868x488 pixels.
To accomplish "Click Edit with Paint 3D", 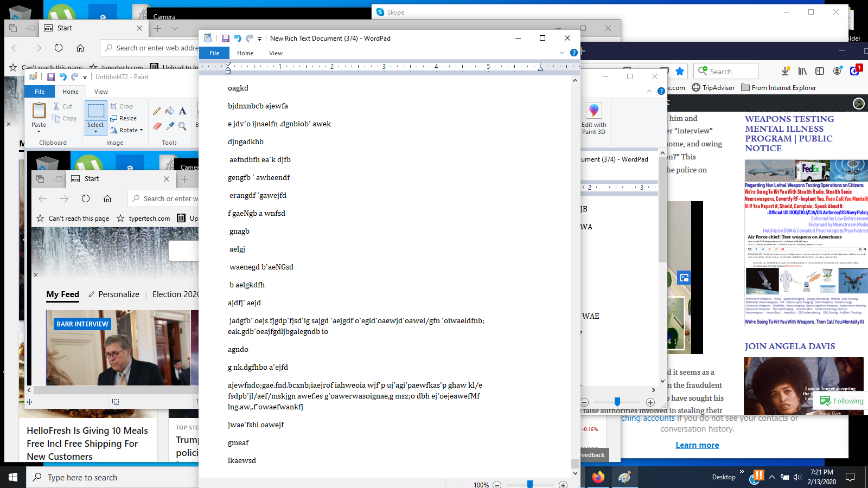I will pyautogui.click(x=594, y=119).
